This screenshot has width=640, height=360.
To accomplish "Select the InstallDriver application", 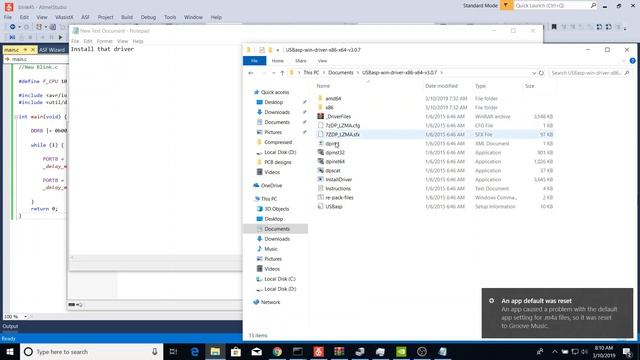I will pyautogui.click(x=338, y=179).
